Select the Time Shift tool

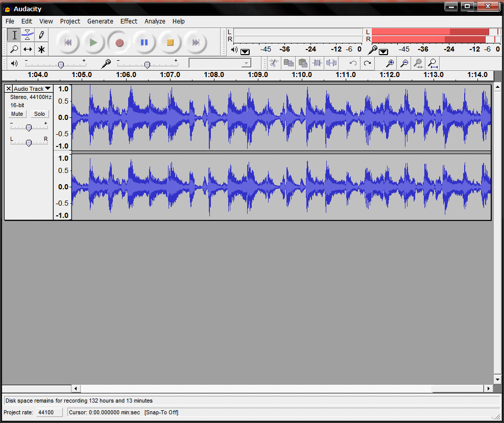[x=28, y=49]
